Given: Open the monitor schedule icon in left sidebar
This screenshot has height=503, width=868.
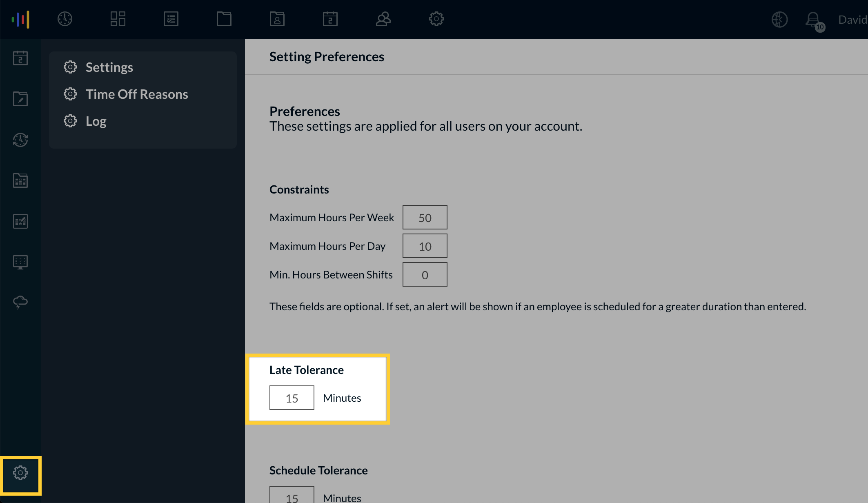Looking at the screenshot, I should (x=20, y=262).
